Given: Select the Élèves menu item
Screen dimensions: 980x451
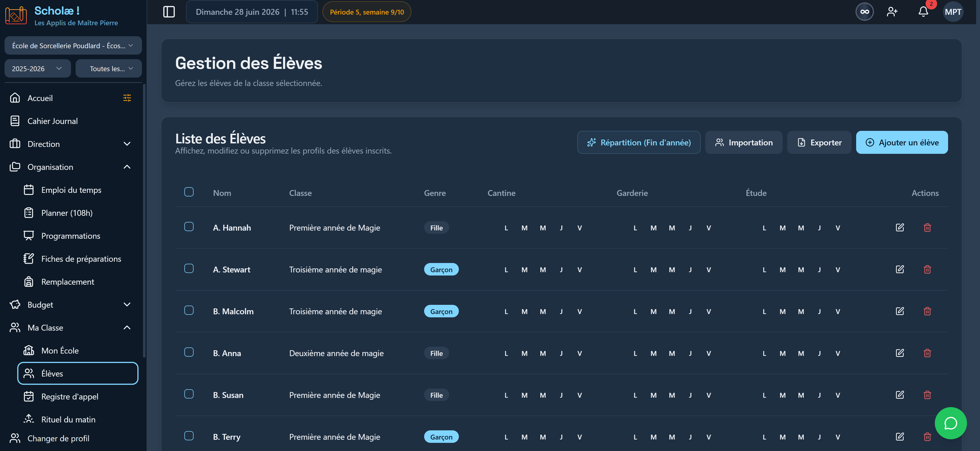Looking at the screenshot, I should pos(78,373).
